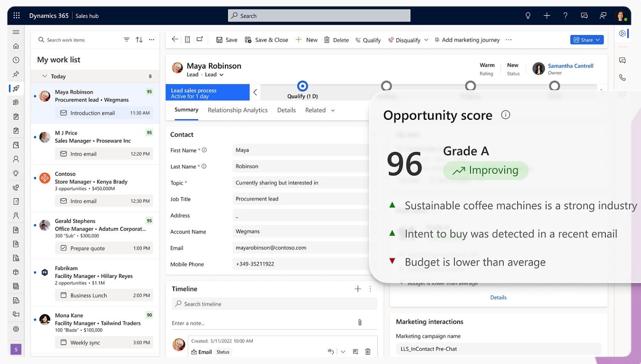Filter the work list items
The height and width of the screenshot is (364, 641).
coord(127,40)
